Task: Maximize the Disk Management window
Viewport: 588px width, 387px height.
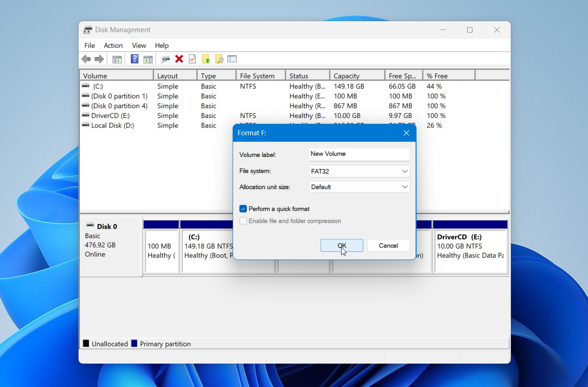Action: [470, 30]
